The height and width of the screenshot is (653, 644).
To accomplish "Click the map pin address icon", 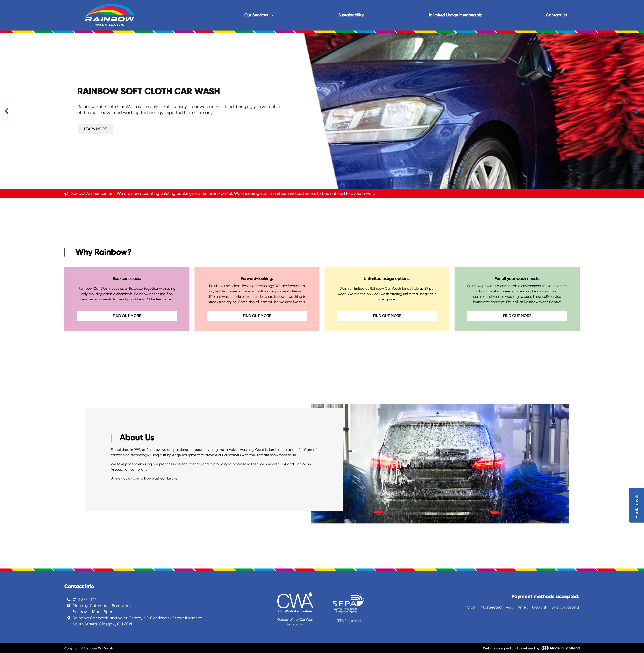I will click(x=69, y=618).
